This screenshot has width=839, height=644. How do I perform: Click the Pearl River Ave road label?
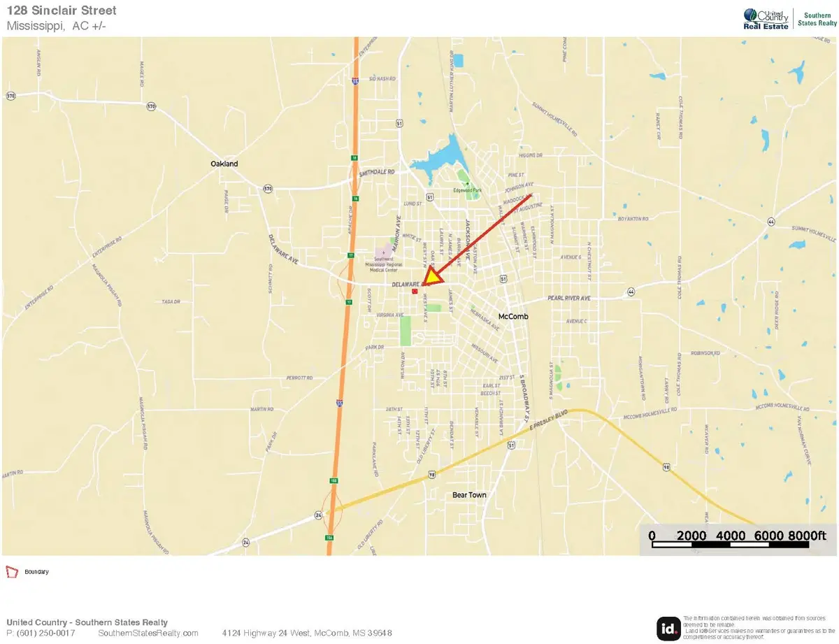click(571, 299)
